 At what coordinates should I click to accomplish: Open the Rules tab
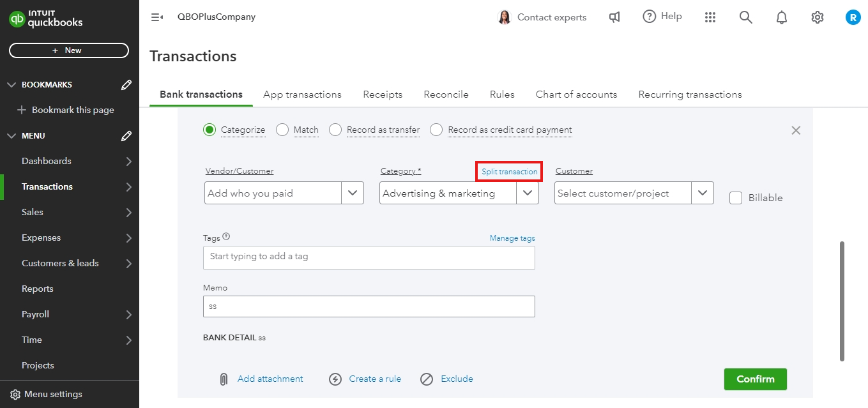click(502, 94)
